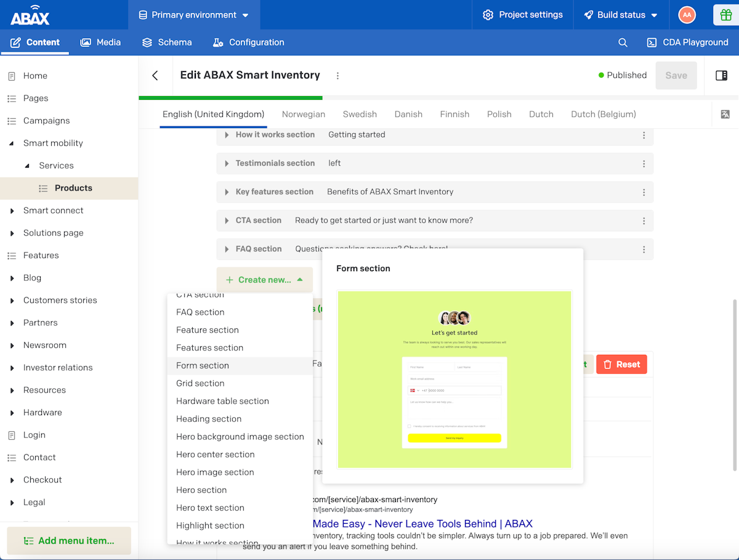The width and height of the screenshot is (739, 560).
Task: Click the Home page icon in sidebar
Action: pos(11,76)
